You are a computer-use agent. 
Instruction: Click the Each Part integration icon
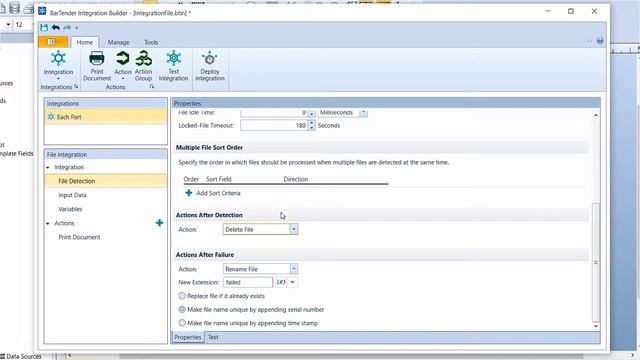pyautogui.click(x=51, y=117)
